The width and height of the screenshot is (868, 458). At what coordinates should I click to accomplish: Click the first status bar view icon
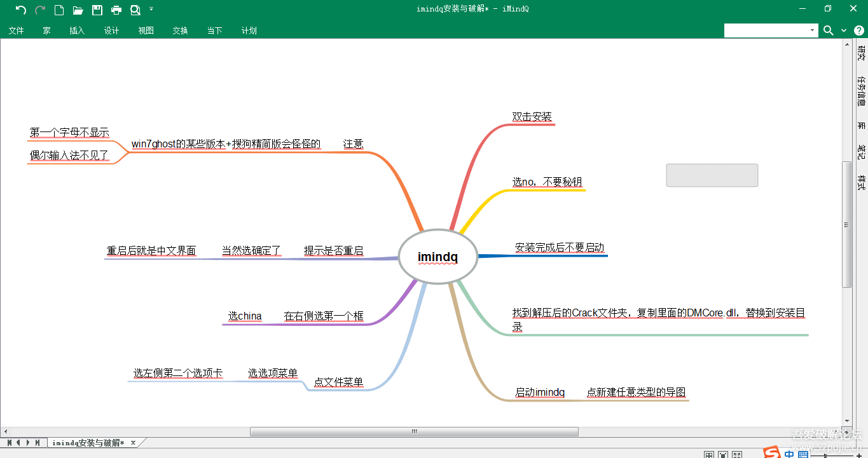[709, 454]
